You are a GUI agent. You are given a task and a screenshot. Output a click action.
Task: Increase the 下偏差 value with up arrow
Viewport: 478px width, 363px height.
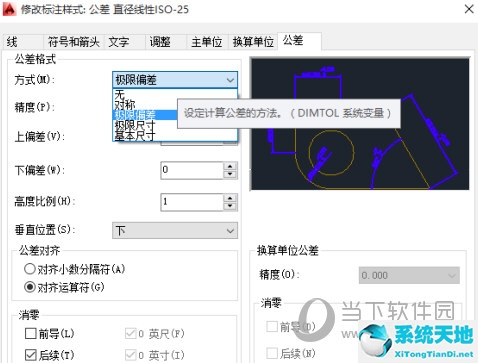tap(230, 166)
